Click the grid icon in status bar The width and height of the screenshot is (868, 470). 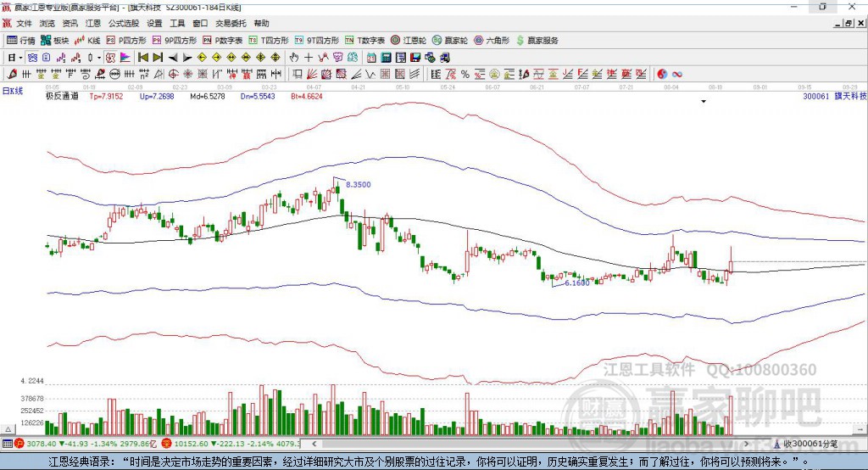click(x=7, y=444)
